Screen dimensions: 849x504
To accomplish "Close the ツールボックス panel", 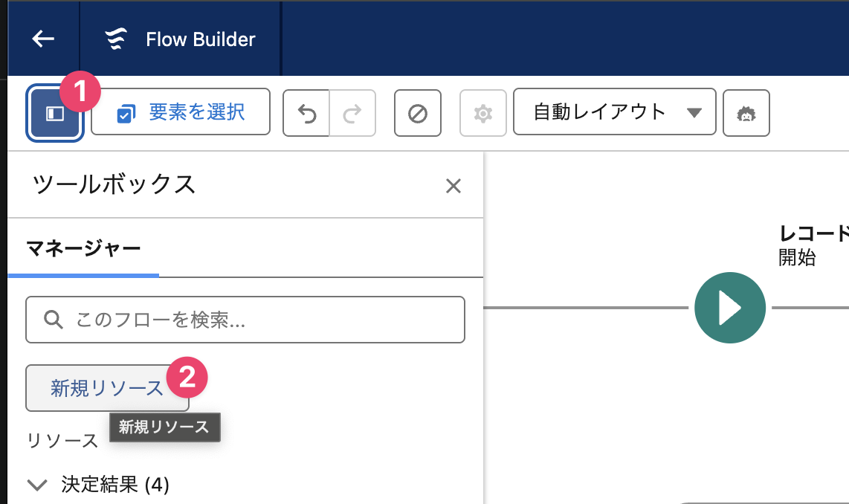I will (x=453, y=186).
